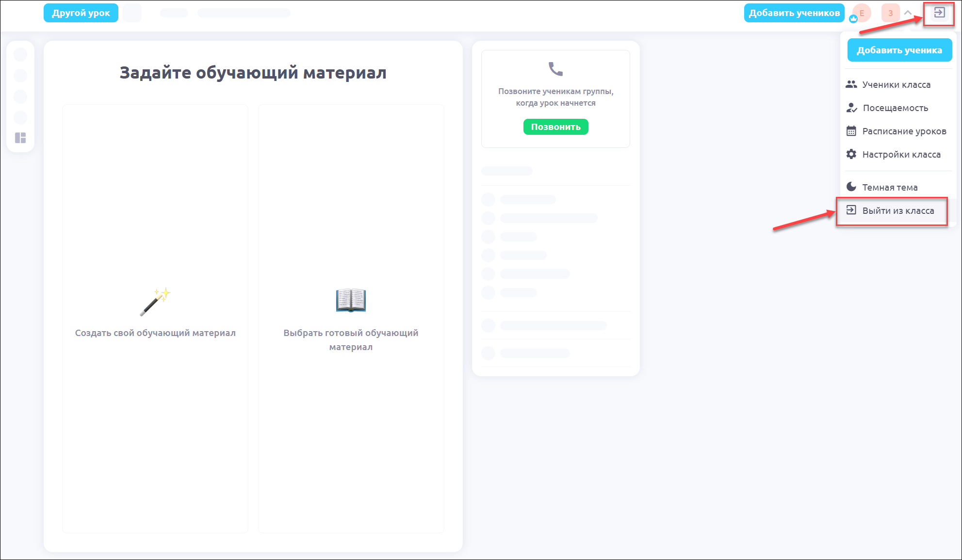Click the open book icon
962x560 pixels.
click(x=351, y=300)
